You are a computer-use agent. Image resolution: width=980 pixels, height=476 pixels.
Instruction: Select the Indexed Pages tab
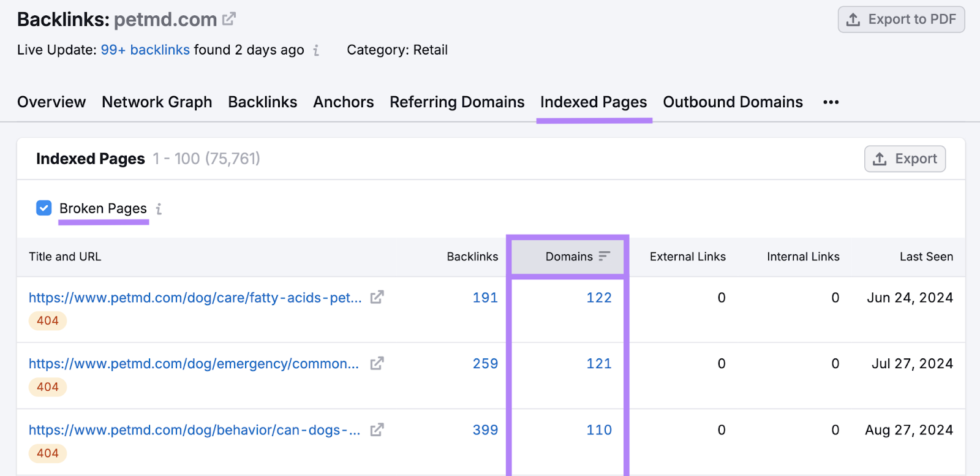pyautogui.click(x=594, y=102)
